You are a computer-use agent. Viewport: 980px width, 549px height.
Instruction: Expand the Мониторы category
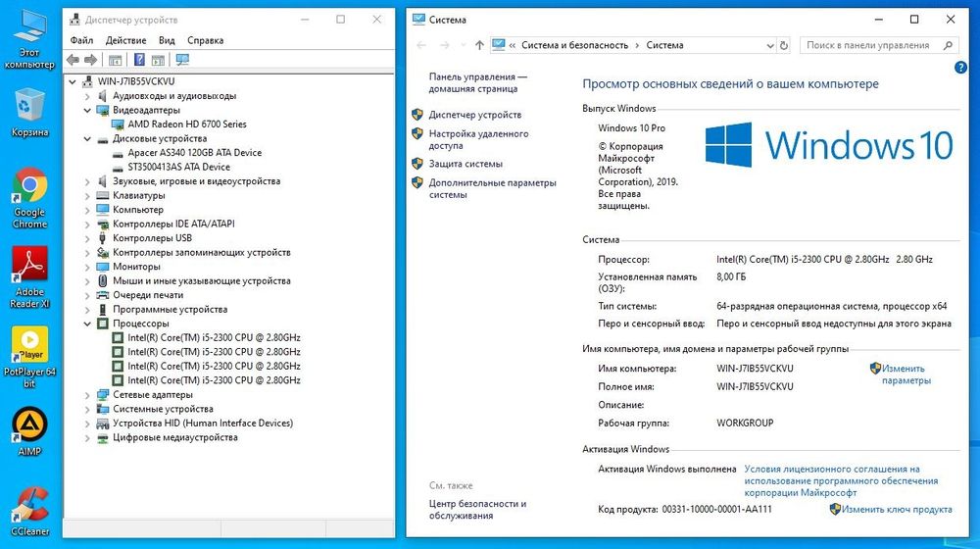(x=87, y=267)
